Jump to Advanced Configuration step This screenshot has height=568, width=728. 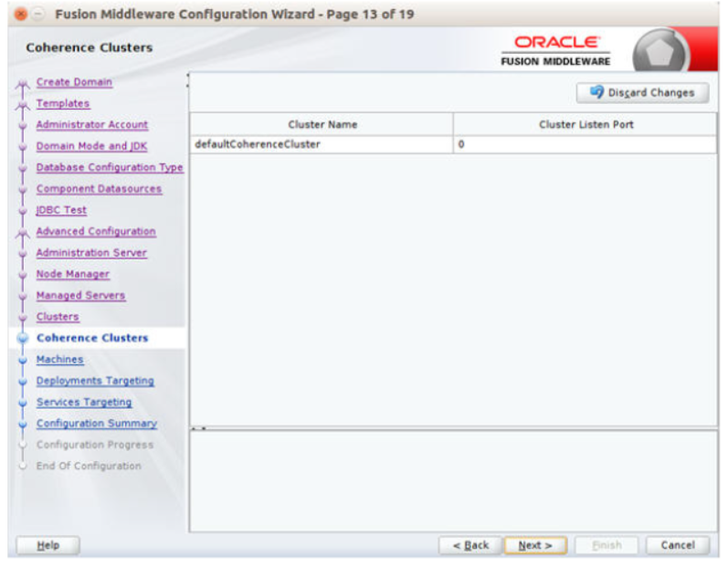point(96,232)
